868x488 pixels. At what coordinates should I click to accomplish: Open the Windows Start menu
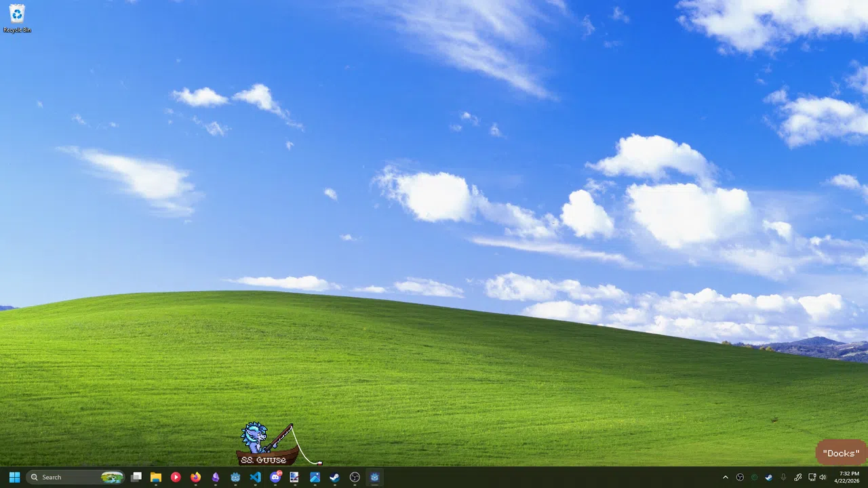click(14, 477)
